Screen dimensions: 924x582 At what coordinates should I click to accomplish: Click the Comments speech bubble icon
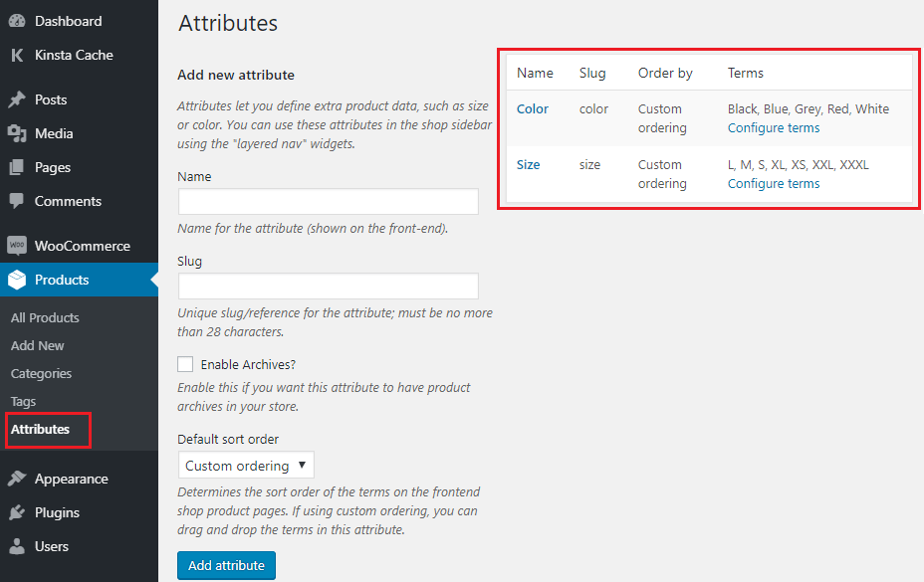tap(17, 201)
